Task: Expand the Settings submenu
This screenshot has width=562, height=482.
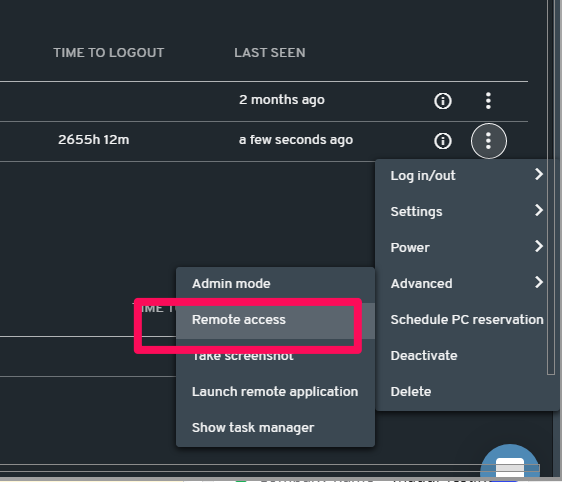Action: [467, 211]
